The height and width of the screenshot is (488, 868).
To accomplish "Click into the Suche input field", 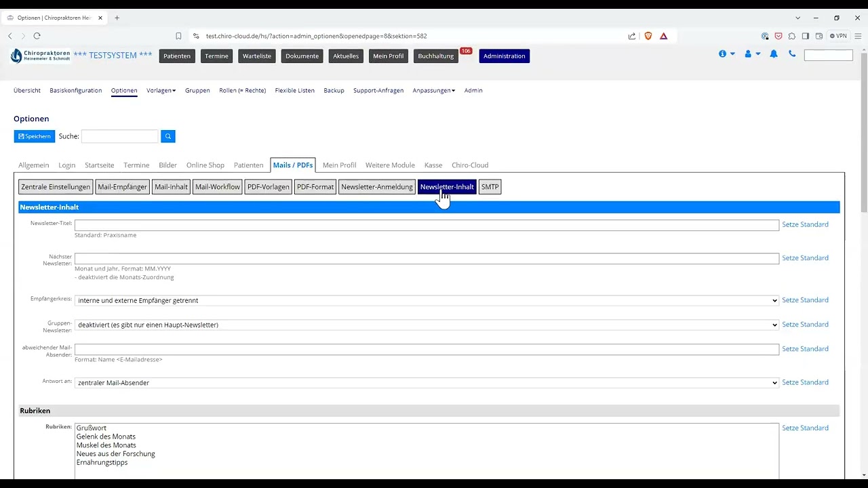I will 119,136.
